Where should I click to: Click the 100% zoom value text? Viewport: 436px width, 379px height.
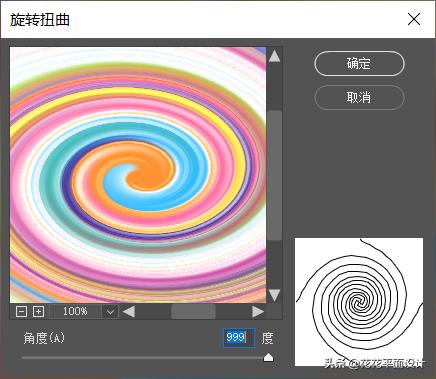point(75,312)
